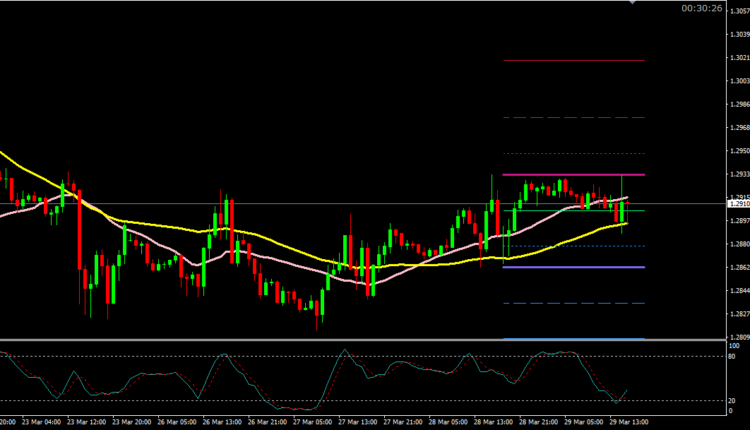Select the solid purple horizontal support line
The width and height of the screenshot is (750, 430).
(x=573, y=267)
